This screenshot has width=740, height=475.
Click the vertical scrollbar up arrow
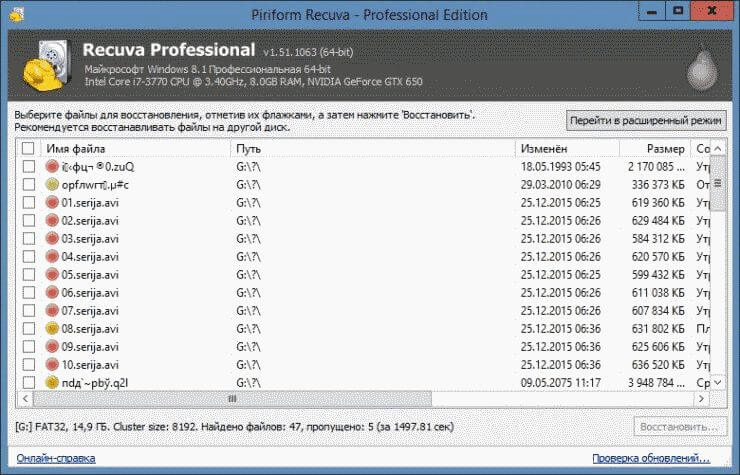[x=718, y=149]
